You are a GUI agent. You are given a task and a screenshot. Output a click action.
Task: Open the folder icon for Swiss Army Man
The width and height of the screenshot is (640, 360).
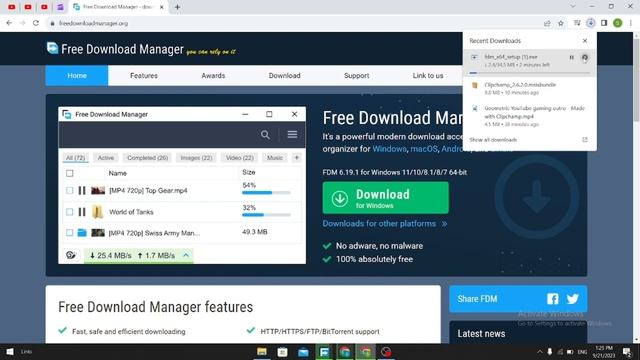click(x=82, y=233)
